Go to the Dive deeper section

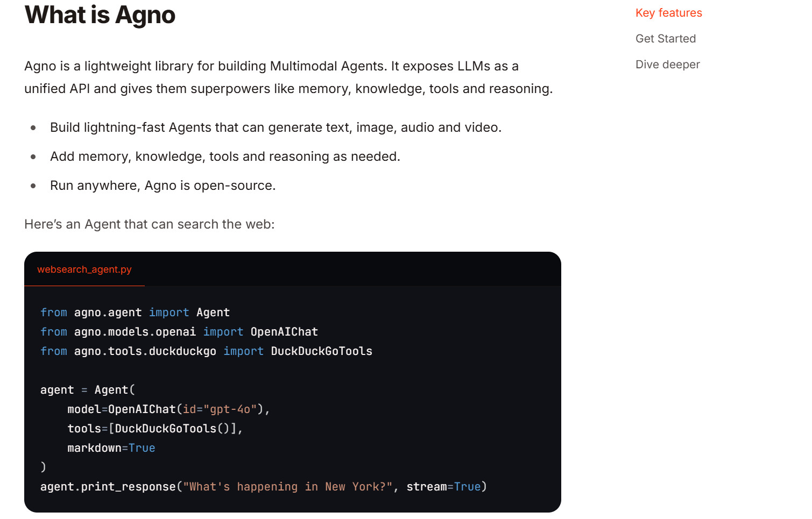[x=667, y=65]
